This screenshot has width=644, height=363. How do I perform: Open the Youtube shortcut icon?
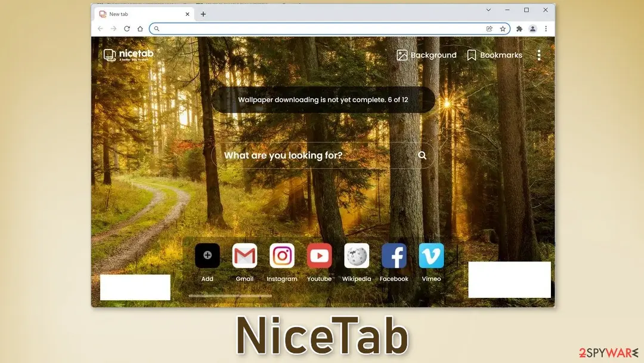pos(319,256)
